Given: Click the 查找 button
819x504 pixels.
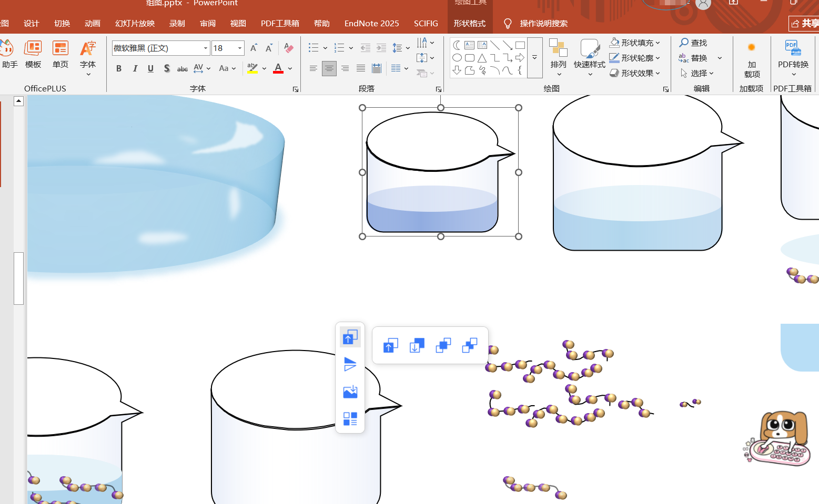Looking at the screenshot, I should point(693,43).
